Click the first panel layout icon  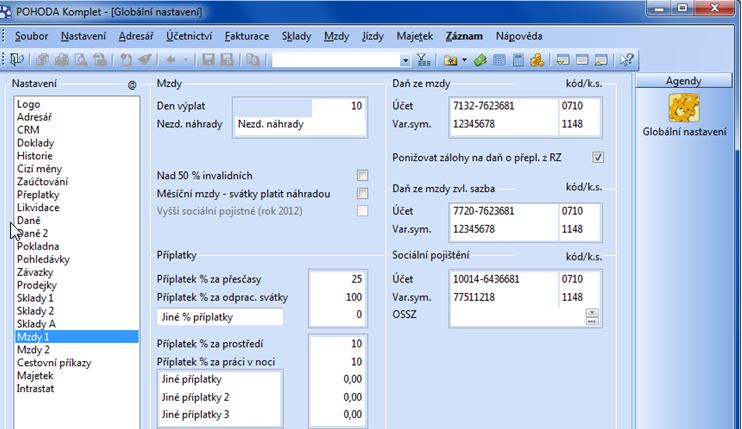pyautogui.click(x=563, y=60)
